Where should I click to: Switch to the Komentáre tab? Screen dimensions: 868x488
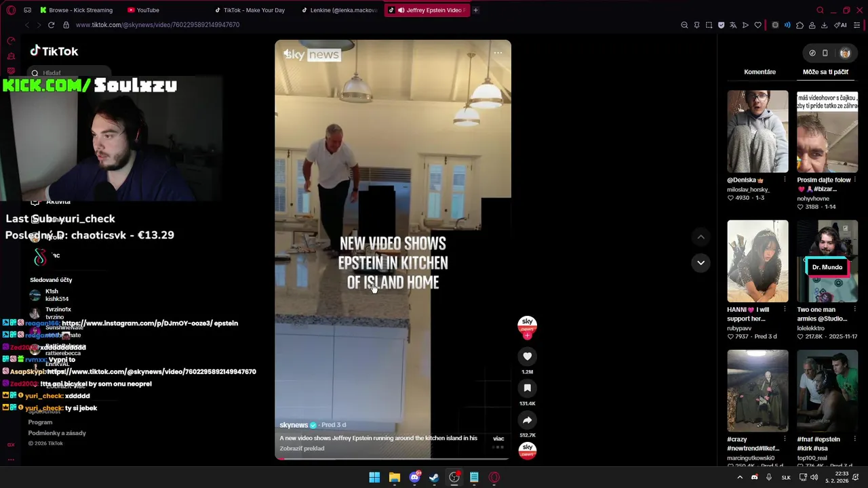click(759, 72)
